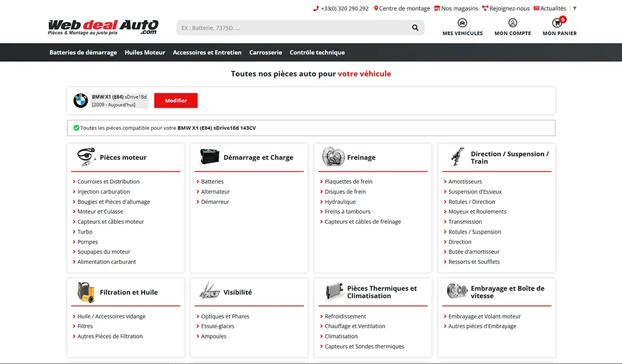The width and height of the screenshot is (622, 364).
Task: Open the Huiles Moteur menu
Action: [145, 53]
